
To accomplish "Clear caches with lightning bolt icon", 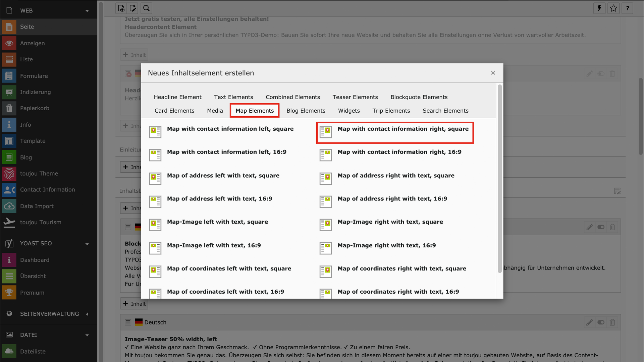I will (599, 8).
